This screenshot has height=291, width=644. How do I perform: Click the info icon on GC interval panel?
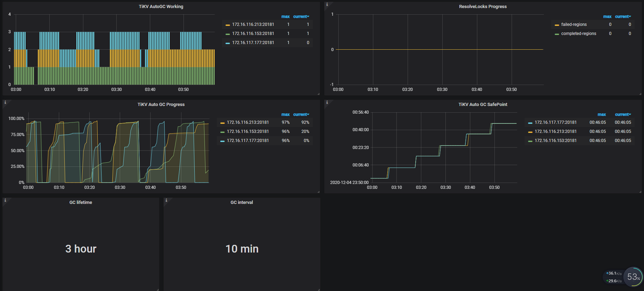coord(166,200)
